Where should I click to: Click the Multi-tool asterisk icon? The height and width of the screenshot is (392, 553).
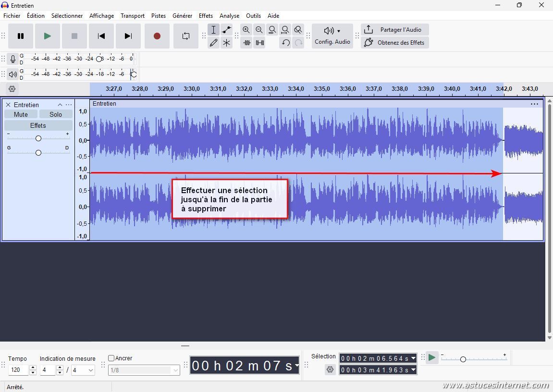[x=226, y=43]
